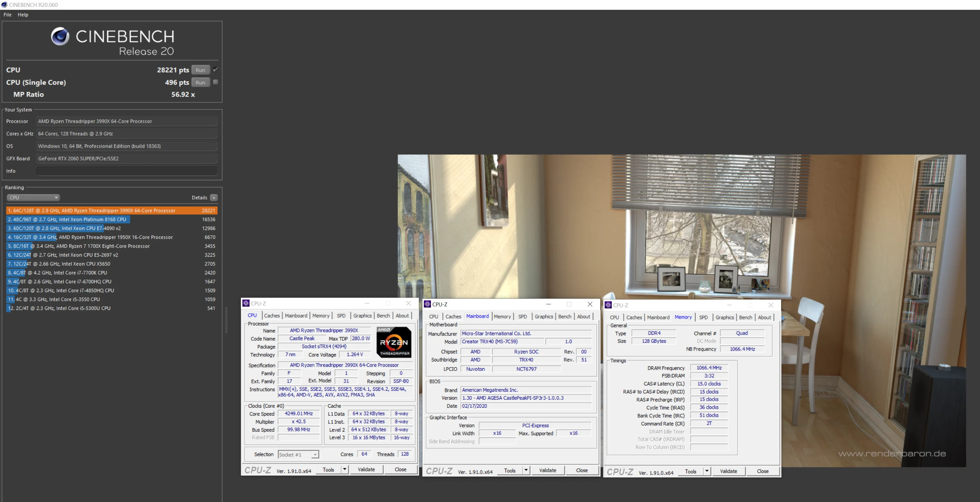Screen dimensions: 980x502
Task: Run the CPU multi-core benchmark
Action: (x=200, y=70)
